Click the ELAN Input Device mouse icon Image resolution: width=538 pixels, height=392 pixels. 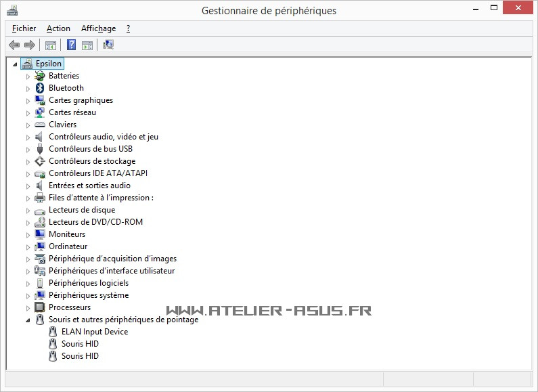(53, 332)
